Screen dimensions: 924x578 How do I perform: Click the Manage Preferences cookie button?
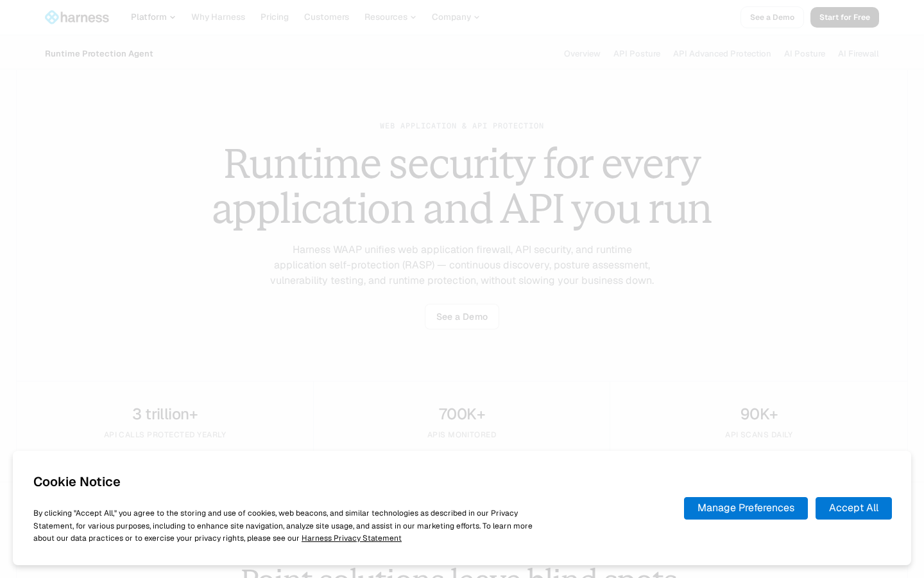[x=746, y=508]
